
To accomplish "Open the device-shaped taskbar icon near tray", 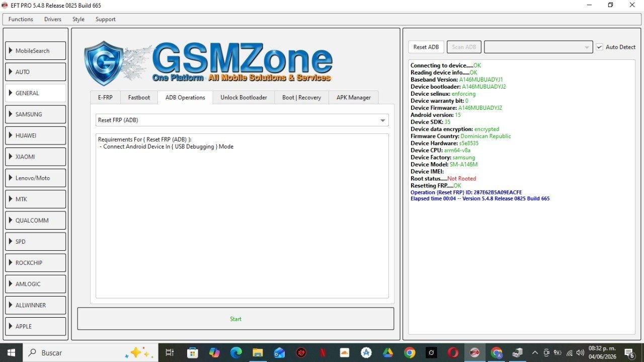I will click(x=518, y=352).
